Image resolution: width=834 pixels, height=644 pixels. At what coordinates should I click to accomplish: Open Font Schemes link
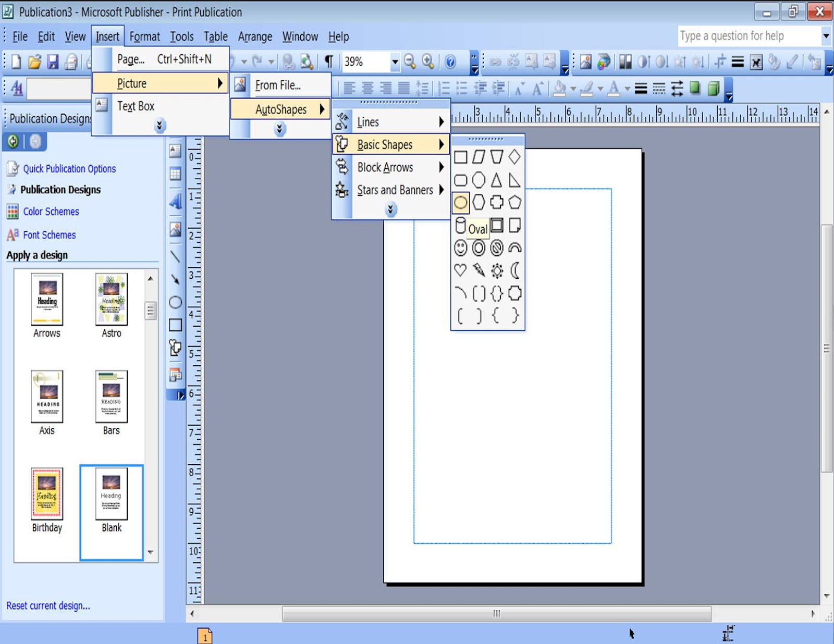tap(50, 235)
